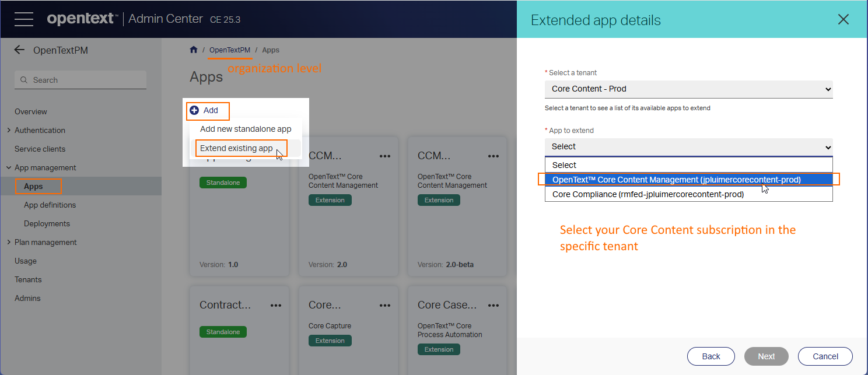
Task: Open ellipsis menu on Core Capture card
Action: coord(385,305)
